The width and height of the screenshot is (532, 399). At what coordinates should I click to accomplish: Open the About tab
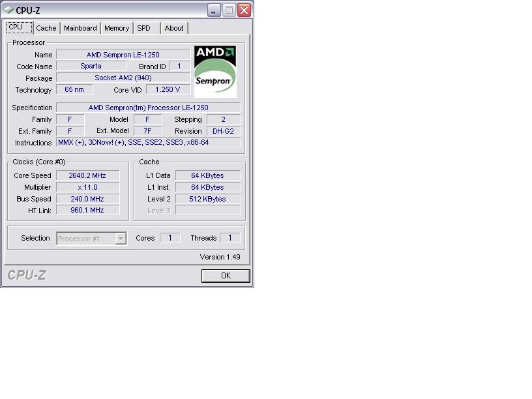point(174,28)
